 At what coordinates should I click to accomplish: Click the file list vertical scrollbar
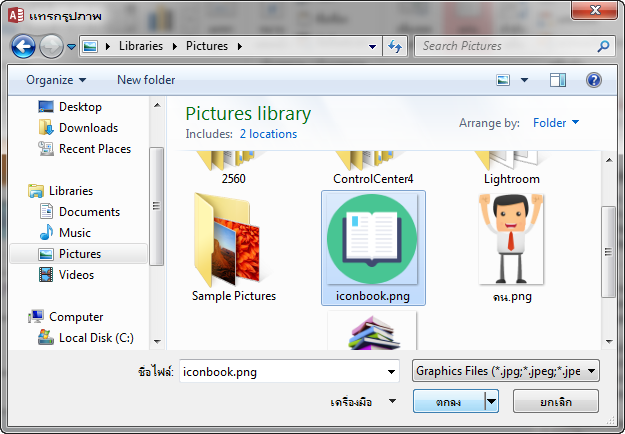click(x=608, y=250)
